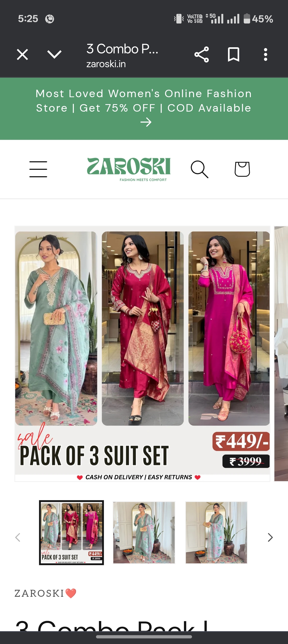Tap the partially visible next product image
The width and height of the screenshot is (288, 644).
click(x=281, y=354)
